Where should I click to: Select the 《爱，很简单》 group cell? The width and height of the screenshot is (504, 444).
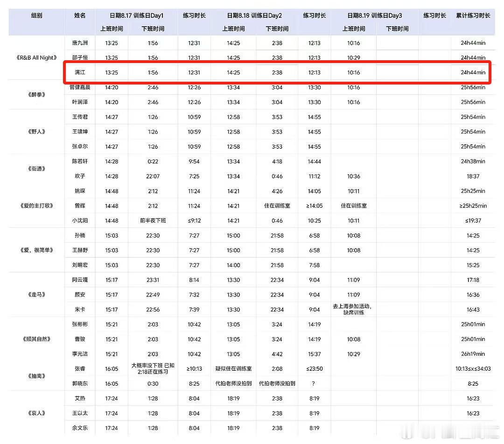pos(37,250)
